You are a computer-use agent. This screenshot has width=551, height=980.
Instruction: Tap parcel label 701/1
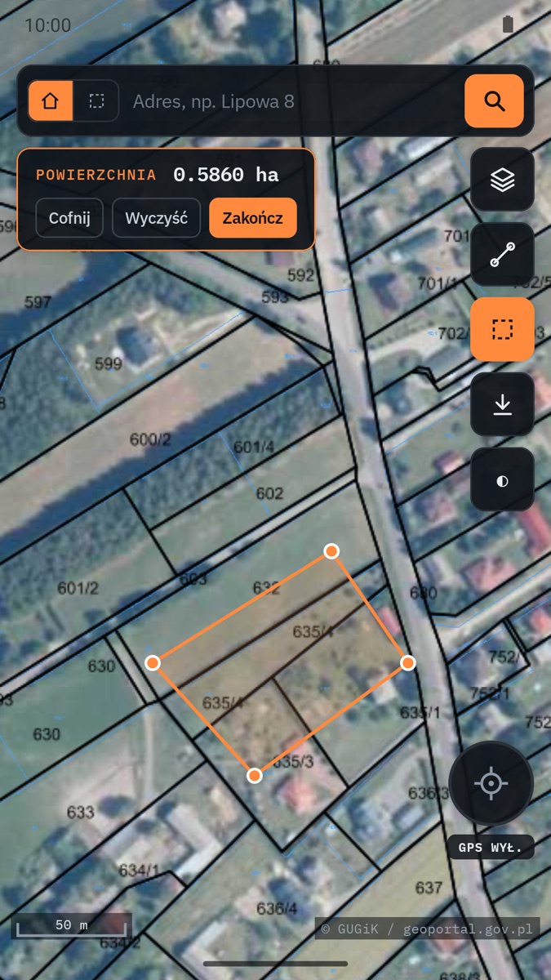click(x=437, y=283)
